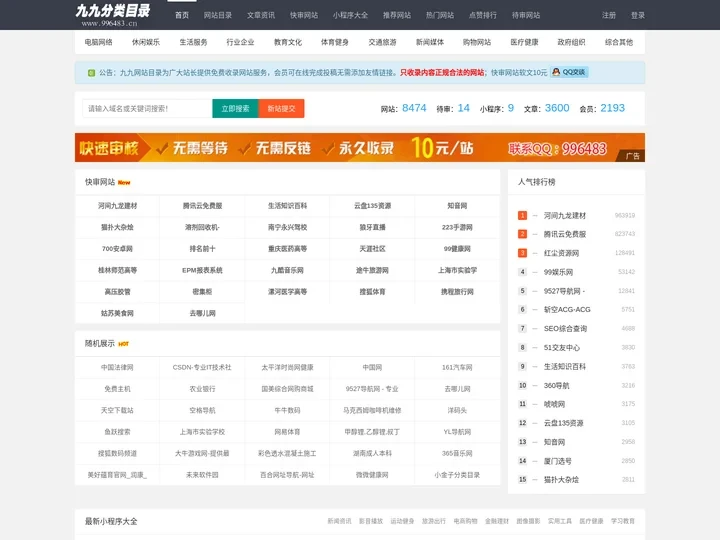720x540 pixels.
Task: Select the 新闻媒体 category
Action: pyautogui.click(x=430, y=42)
